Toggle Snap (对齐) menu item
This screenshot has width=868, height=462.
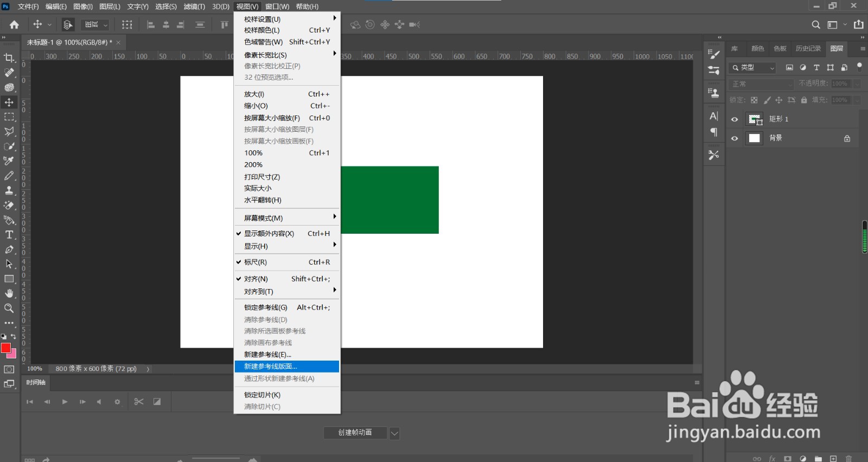(x=287, y=279)
